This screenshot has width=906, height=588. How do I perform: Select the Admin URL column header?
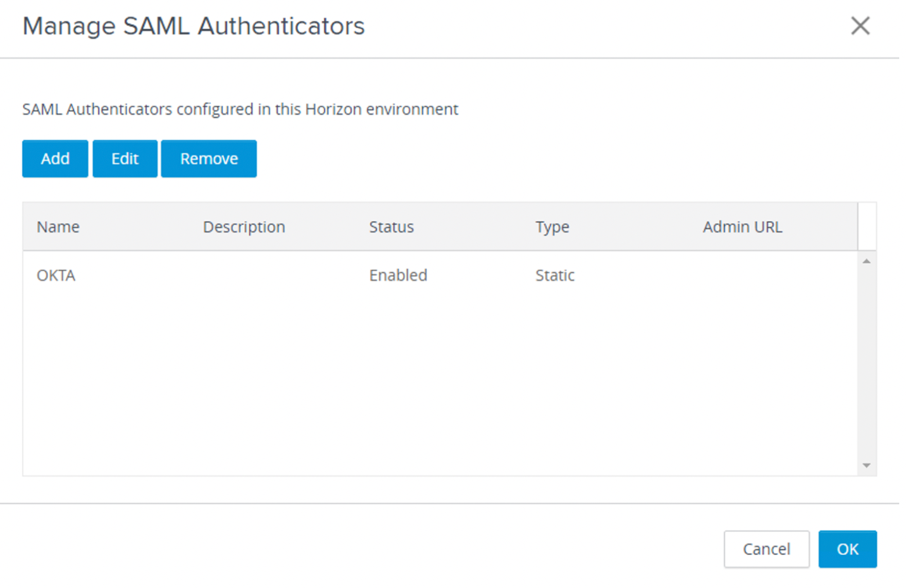coord(742,227)
